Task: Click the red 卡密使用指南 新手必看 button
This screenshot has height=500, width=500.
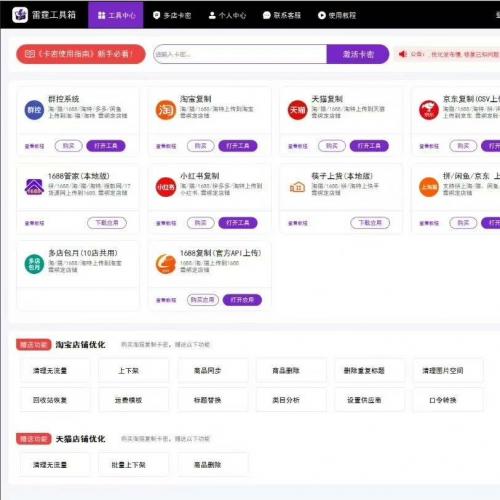Action: [81, 54]
